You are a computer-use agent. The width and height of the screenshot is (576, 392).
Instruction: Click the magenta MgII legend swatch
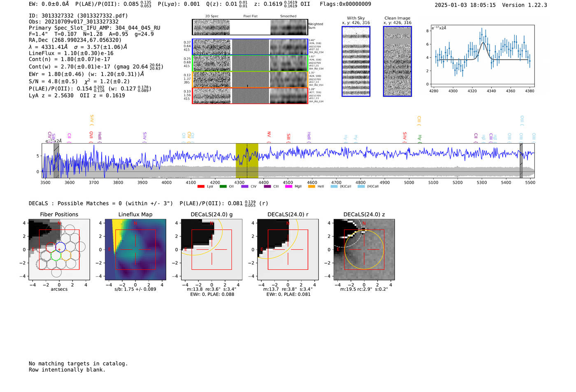pyautogui.click(x=289, y=186)
